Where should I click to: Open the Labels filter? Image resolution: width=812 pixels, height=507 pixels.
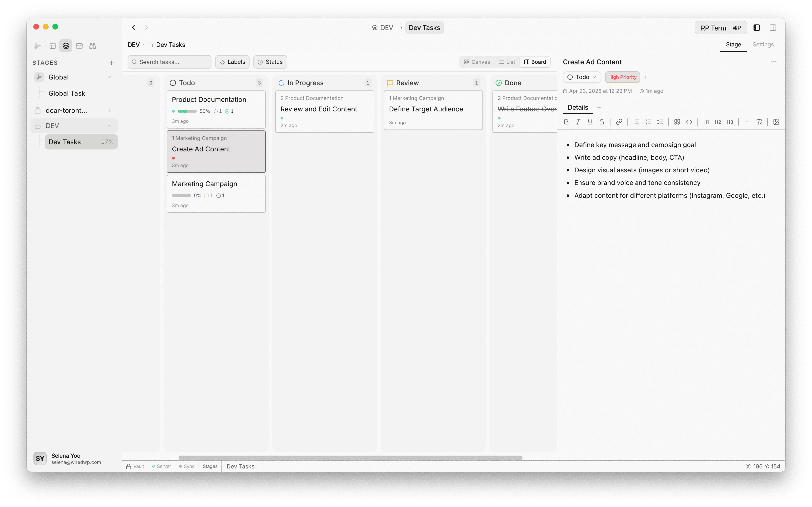232,62
